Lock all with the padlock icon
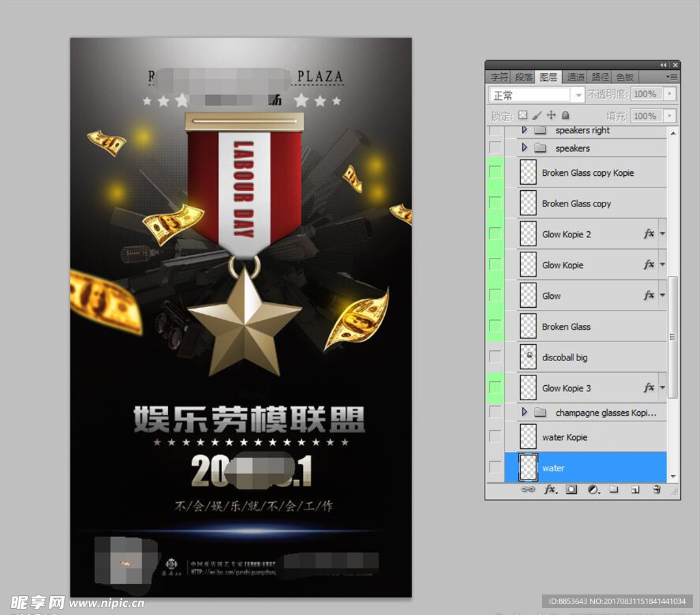The image size is (700, 615). coord(565,115)
